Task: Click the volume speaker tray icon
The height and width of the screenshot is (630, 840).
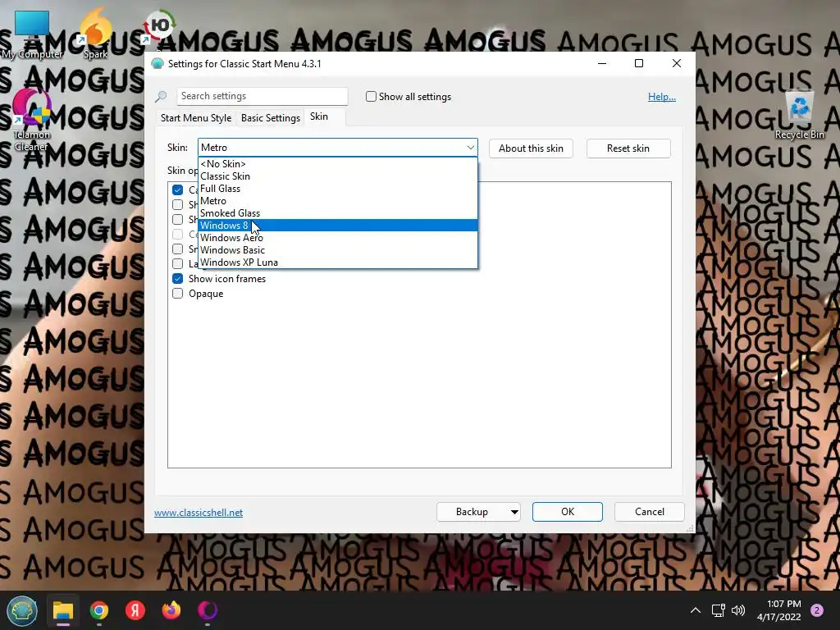Action: tap(738, 610)
